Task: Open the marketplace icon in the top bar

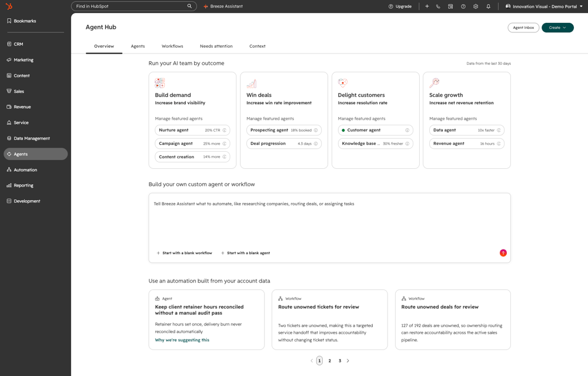Action: (x=450, y=6)
